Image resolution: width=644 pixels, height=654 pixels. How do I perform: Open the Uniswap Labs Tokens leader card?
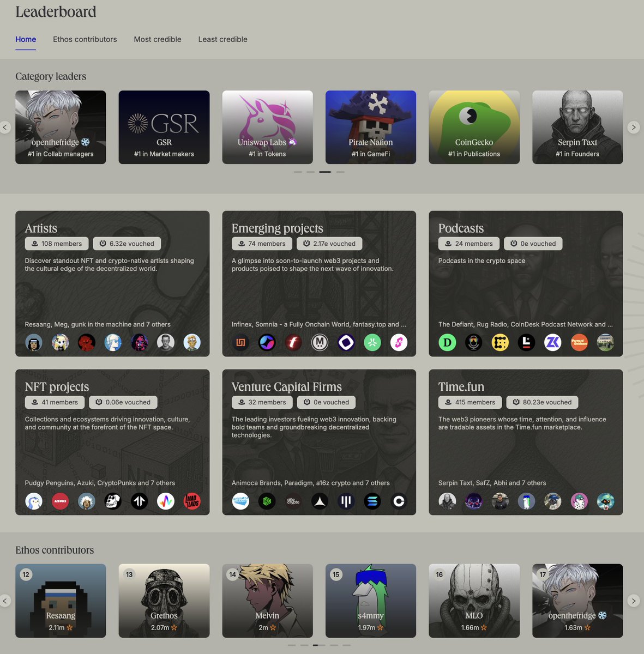point(267,127)
